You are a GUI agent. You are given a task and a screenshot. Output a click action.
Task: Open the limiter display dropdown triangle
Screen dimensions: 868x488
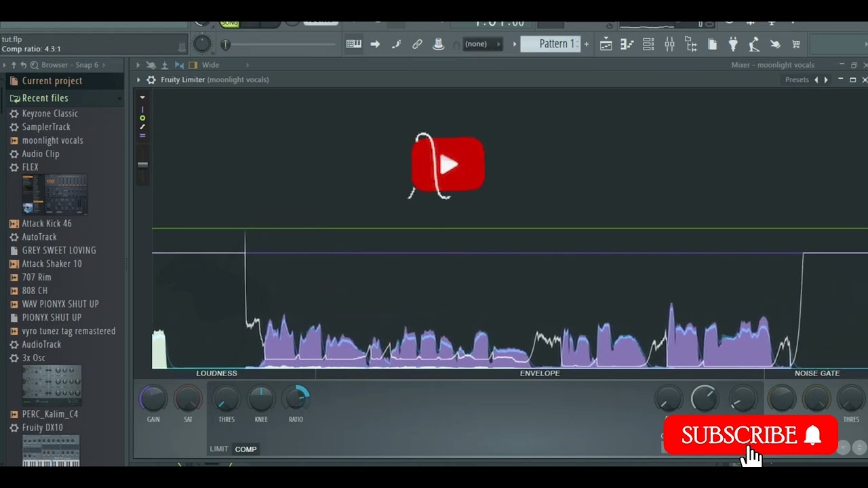click(142, 98)
